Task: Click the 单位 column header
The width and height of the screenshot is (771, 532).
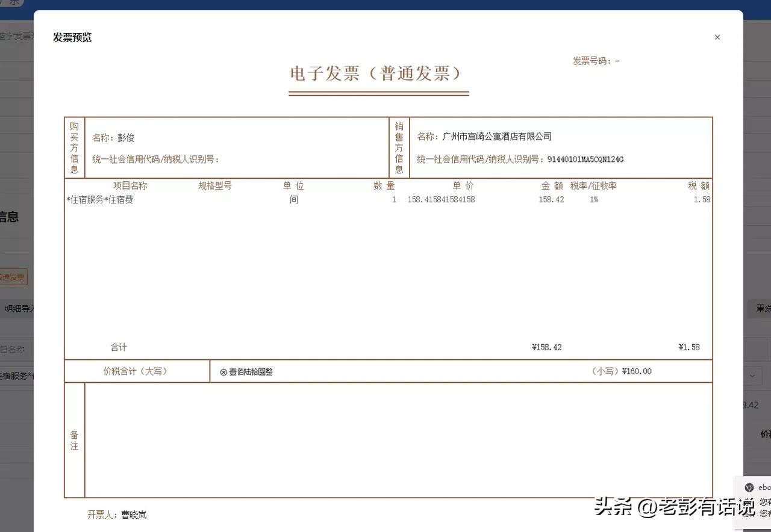Action: point(294,186)
